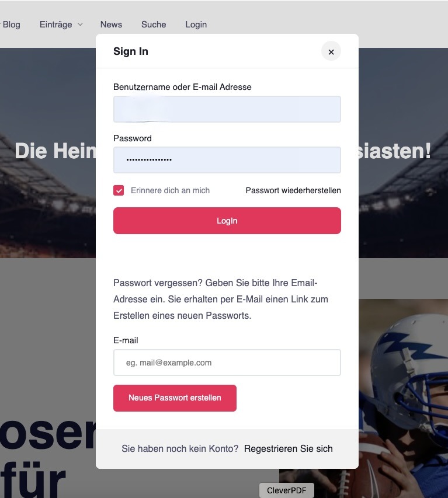The height and width of the screenshot is (498, 448).
Task: Click Neues Passwort erstellen button
Action: tap(175, 398)
